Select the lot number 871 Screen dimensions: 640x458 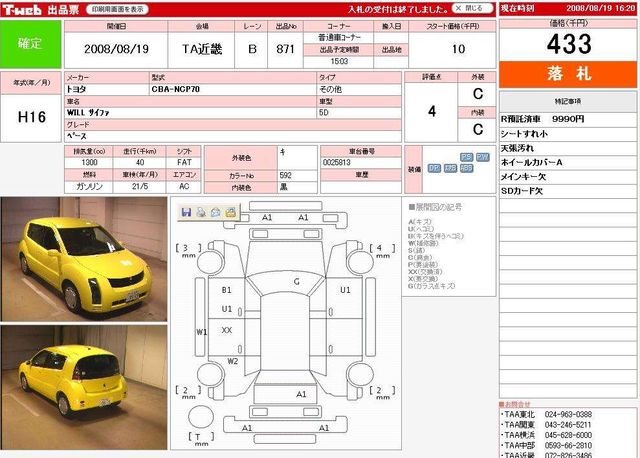(x=285, y=49)
